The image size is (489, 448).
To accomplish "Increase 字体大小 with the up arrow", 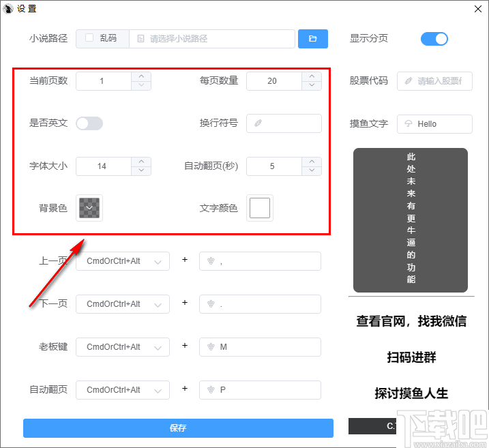I will 141,162.
